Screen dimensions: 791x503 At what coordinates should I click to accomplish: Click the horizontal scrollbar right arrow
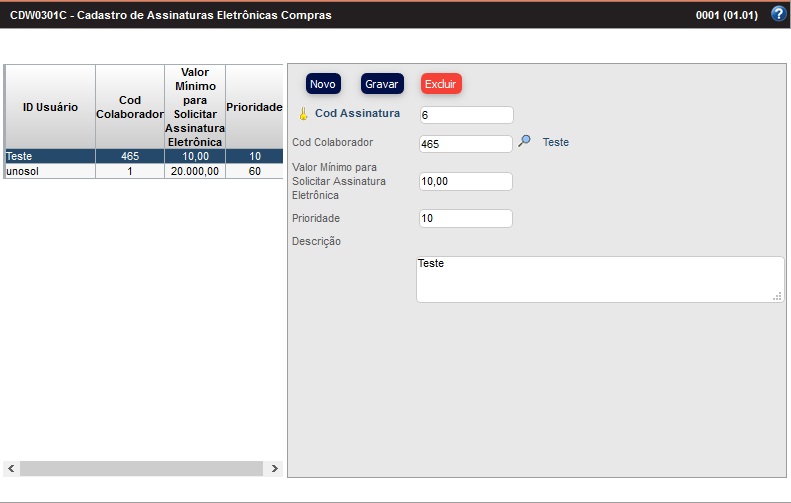point(276,468)
